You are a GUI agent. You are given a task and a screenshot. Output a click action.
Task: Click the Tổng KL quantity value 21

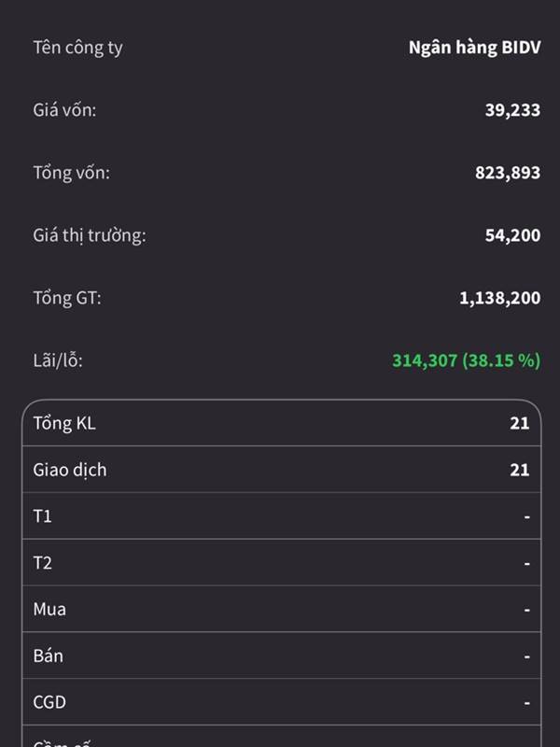pos(520,423)
